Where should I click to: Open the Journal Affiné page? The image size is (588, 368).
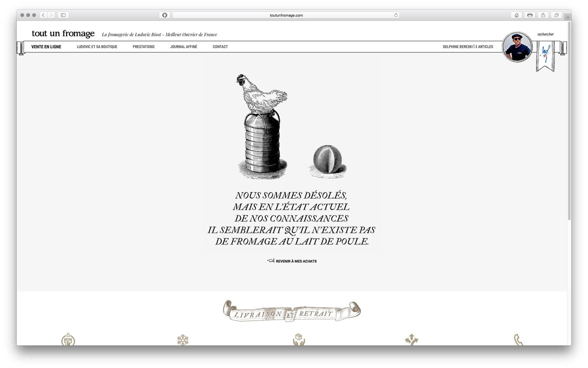click(184, 47)
